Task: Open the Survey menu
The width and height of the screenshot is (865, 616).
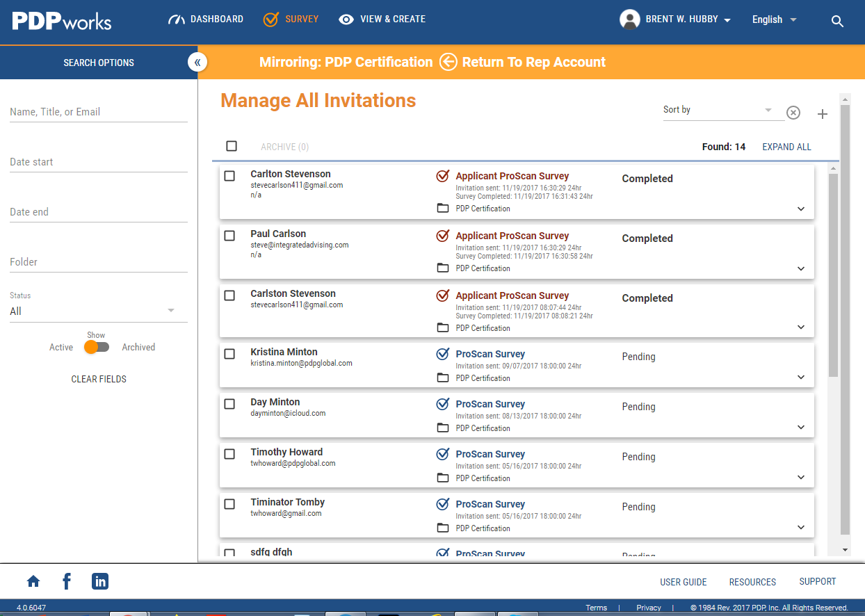Action: [291, 19]
